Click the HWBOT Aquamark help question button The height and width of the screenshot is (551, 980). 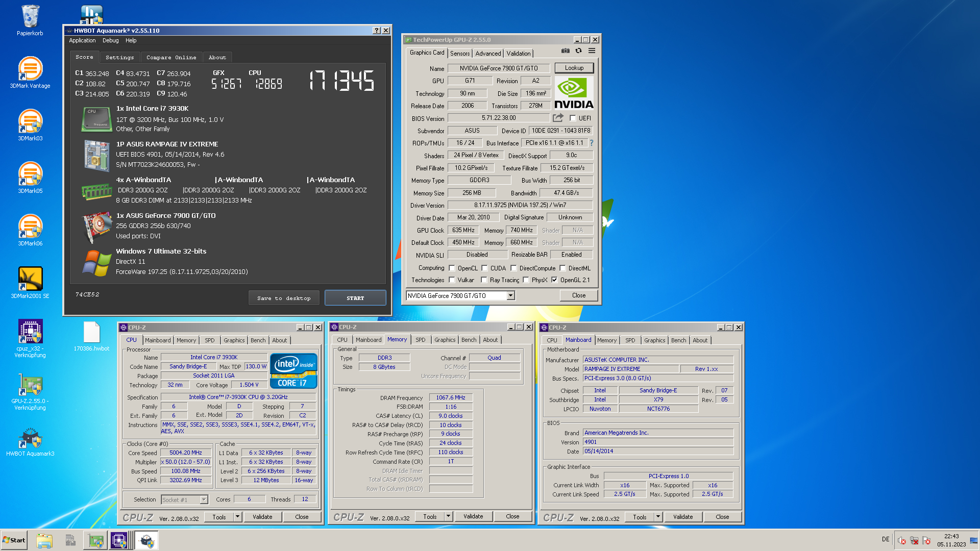click(x=377, y=31)
